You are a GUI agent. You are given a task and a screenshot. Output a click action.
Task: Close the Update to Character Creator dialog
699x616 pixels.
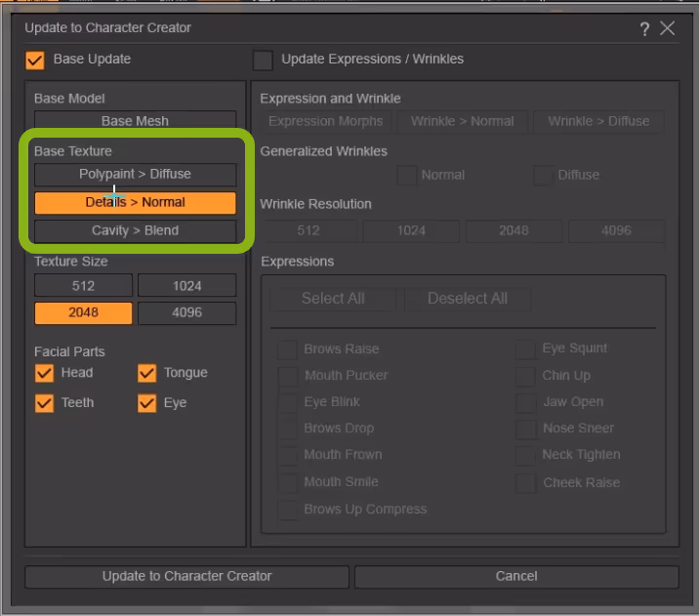pos(668,28)
